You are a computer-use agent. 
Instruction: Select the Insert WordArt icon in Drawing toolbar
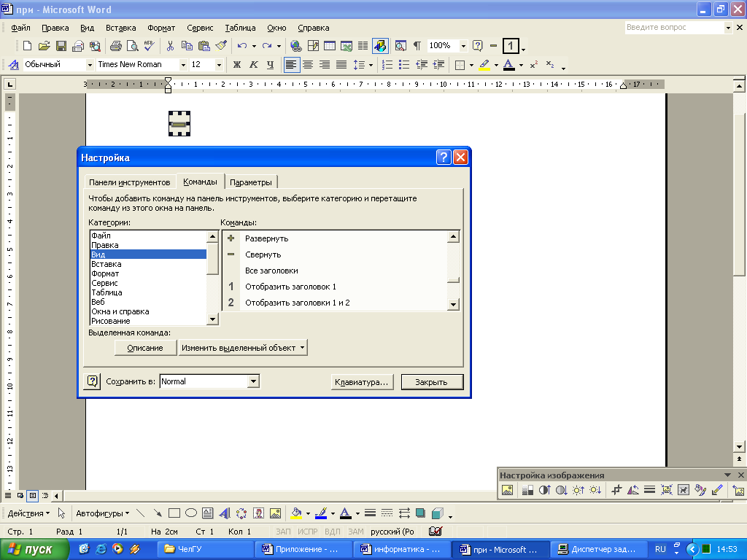click(225, 513)
